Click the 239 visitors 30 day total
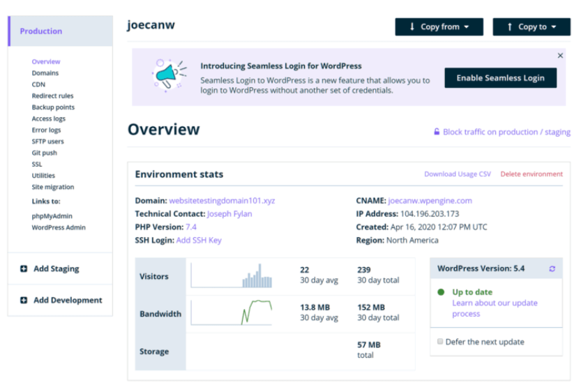Viewport: 579px width, 392px height. pos(363,270)
